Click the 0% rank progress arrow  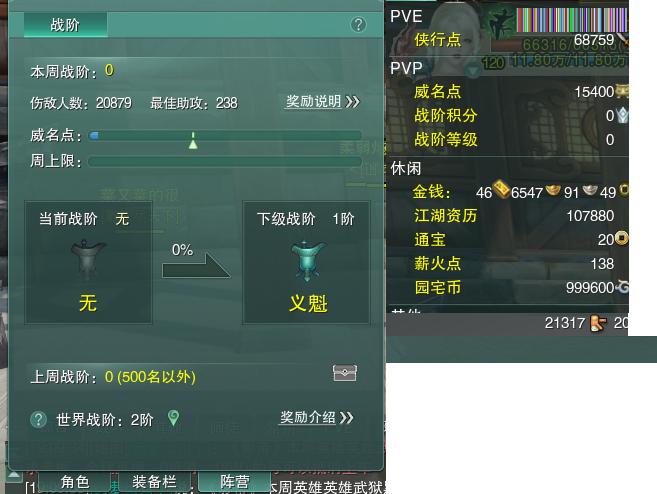[x=196, y=265]
